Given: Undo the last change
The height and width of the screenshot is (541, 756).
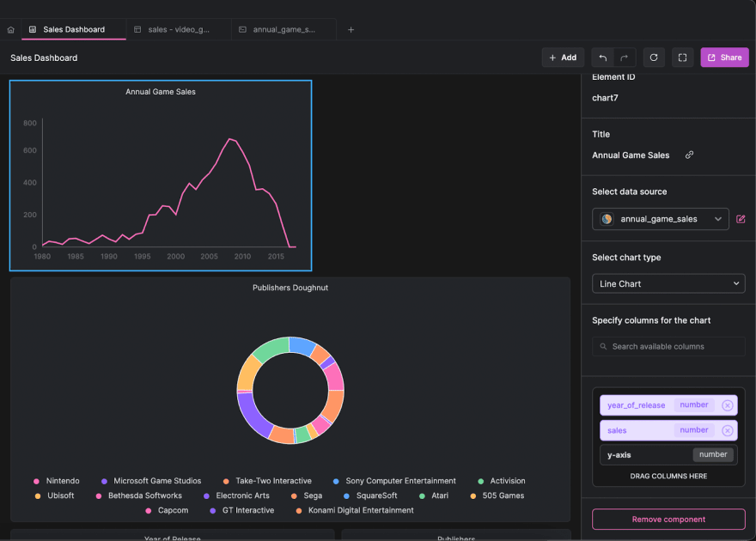Looking at the screenshot, I should pos(603,58).
